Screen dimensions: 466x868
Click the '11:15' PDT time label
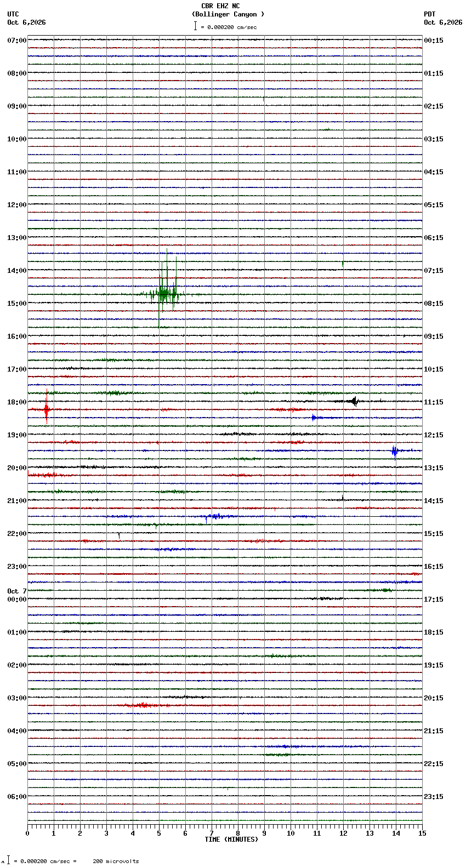[x=434, y=402]
